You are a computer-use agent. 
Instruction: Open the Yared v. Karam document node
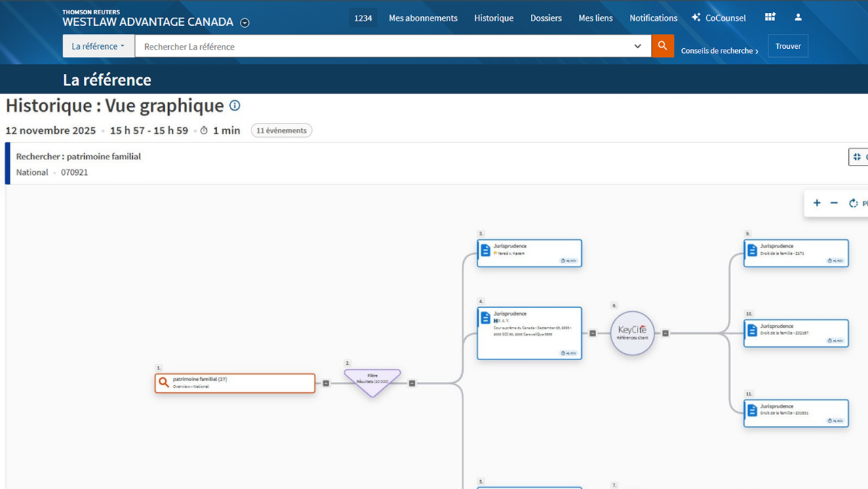coord(529,253)
